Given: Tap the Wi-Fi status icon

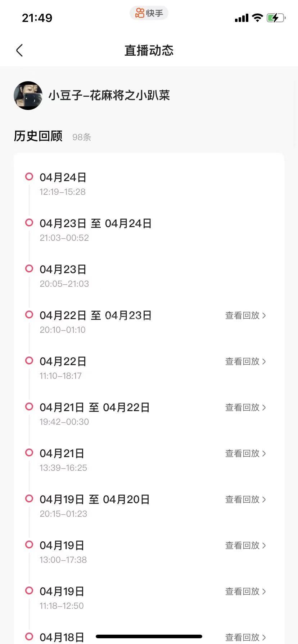Looking at the screenshot, I should [x=257, y=18].
